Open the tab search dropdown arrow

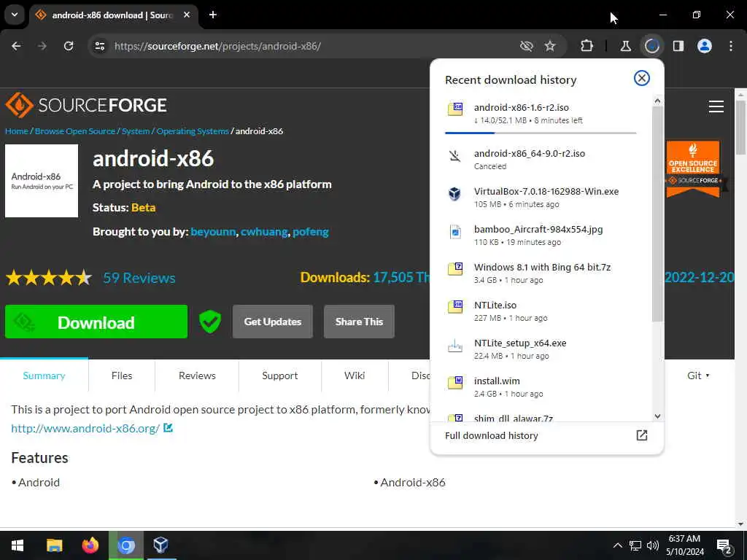click(x=15, y=15)
